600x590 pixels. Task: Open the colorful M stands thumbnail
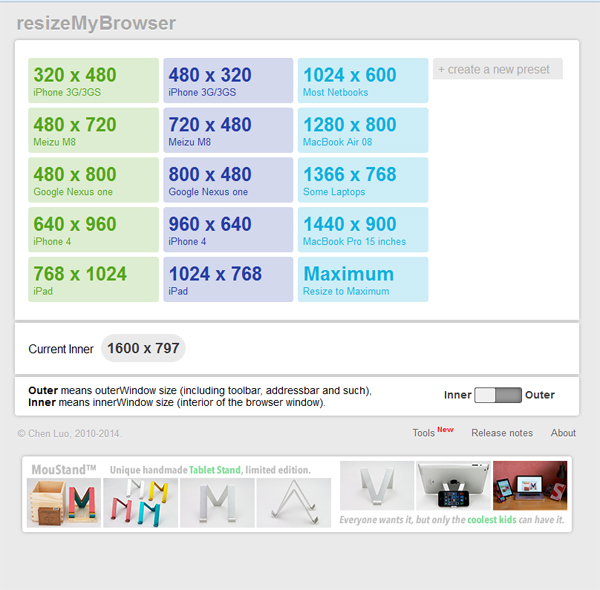[140, 503]
